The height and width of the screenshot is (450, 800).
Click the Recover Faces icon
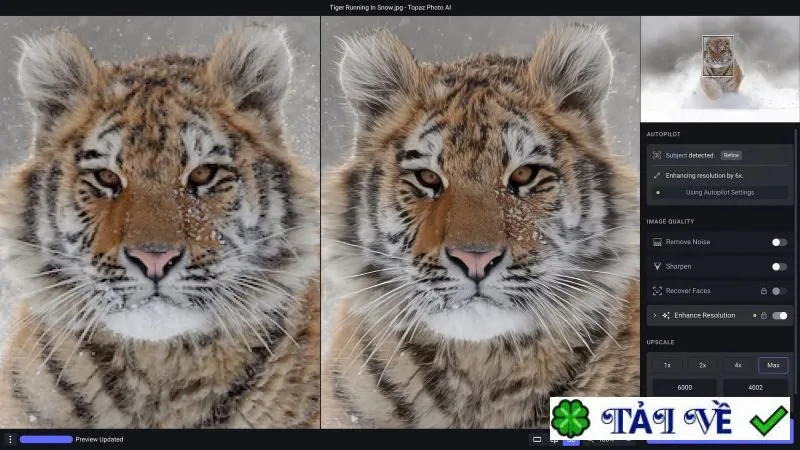657,291
